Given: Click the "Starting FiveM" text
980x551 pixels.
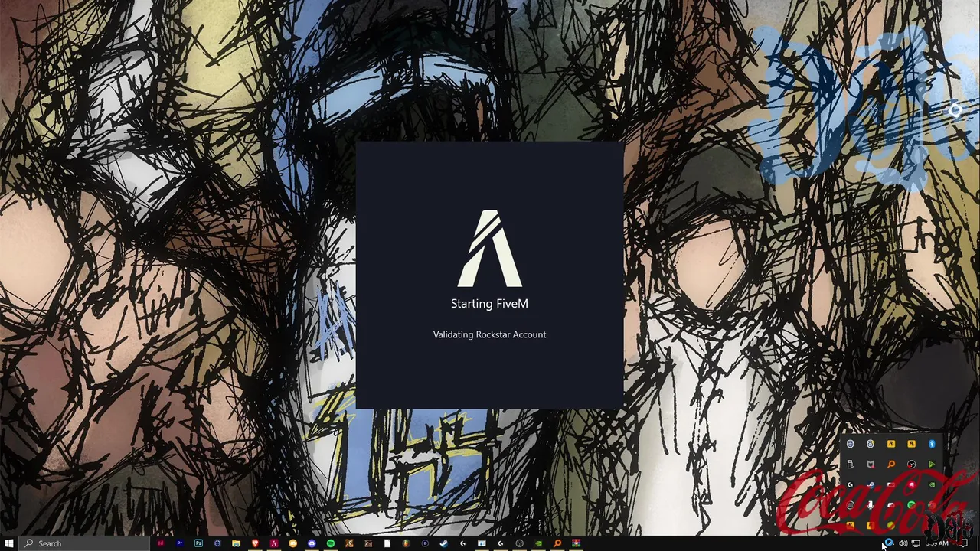Looking at the screenshot, I should tap(489, 304).
